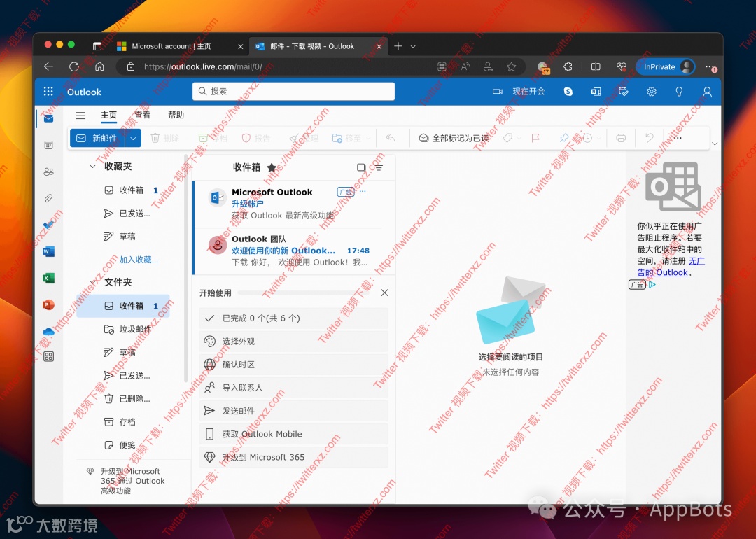756x539 pixels.
Task: Select 垃圾邮件 junk folder
Action: click(x=123, y=329)
